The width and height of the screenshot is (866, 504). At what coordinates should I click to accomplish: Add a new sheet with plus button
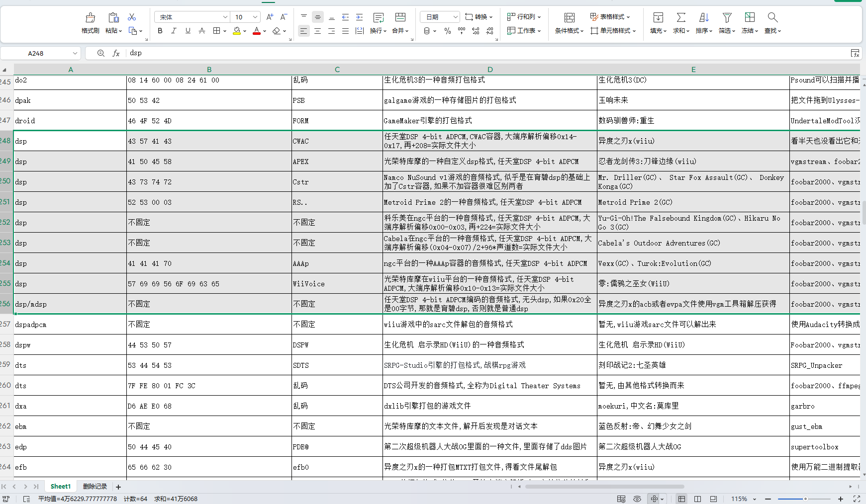click(x=118, y=487)
